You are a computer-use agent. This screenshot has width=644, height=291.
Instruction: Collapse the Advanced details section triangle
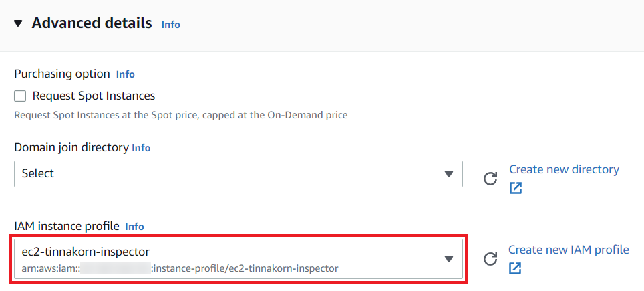tap(18, 23)
